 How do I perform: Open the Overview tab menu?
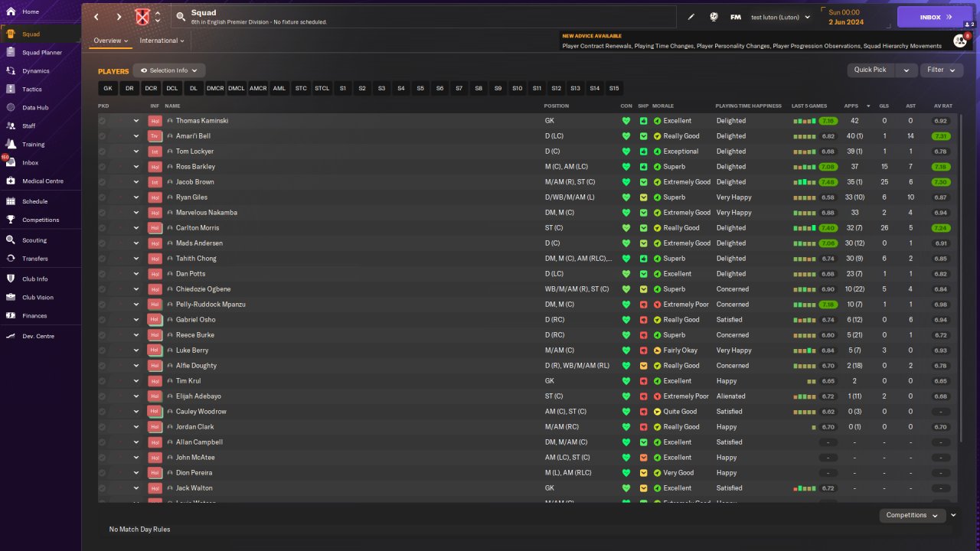click(111, 41)
